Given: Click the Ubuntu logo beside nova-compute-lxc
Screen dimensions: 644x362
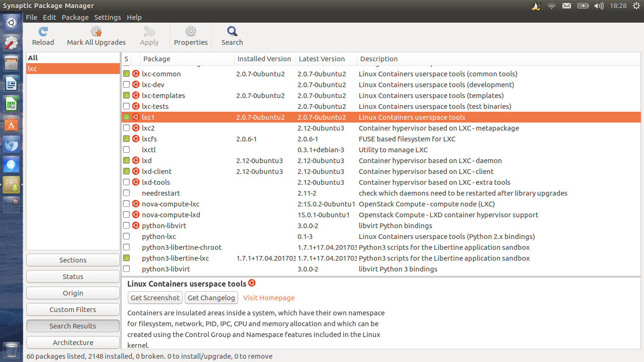Looking at the screenshot, I should 136,204.
